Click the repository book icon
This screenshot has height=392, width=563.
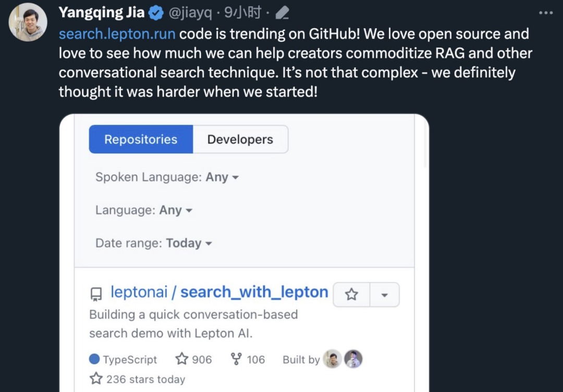click(96, 294)
